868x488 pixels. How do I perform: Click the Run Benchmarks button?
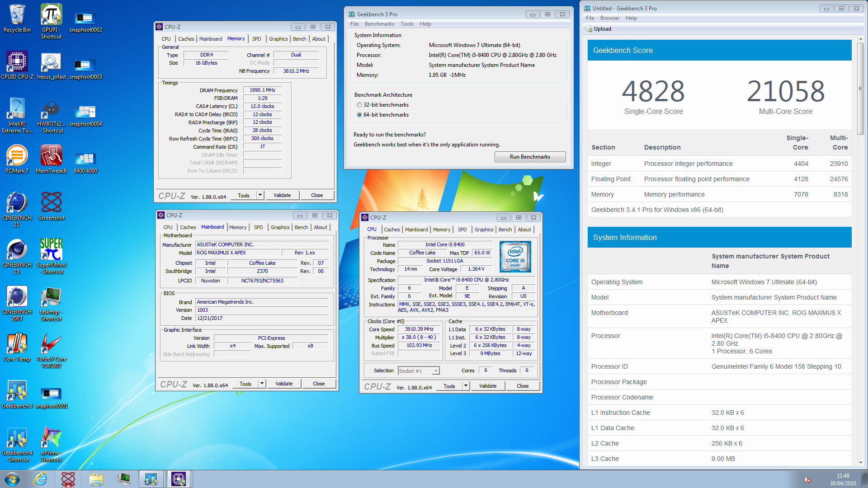point(530,157)
